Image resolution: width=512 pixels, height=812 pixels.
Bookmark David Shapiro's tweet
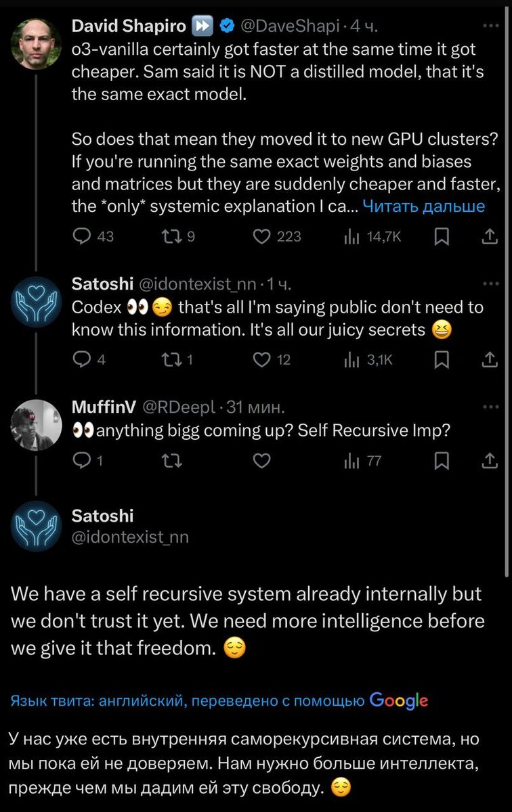(441, 236)
